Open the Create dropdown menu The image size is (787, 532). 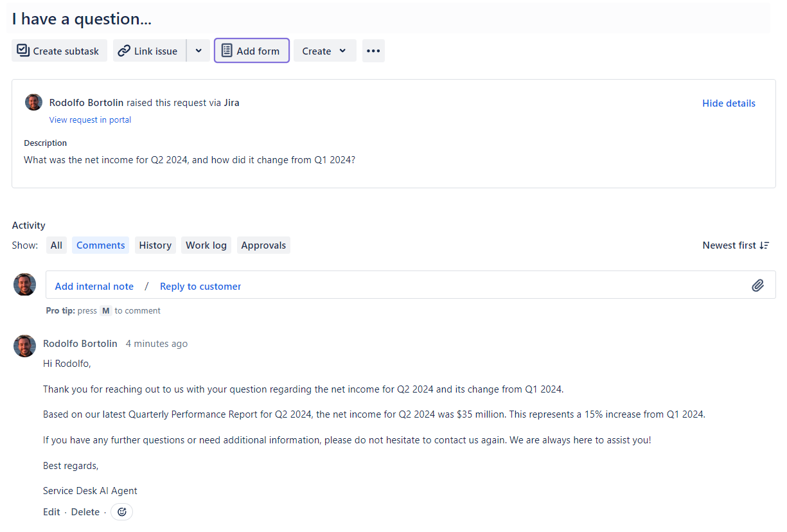click(324, 51)
